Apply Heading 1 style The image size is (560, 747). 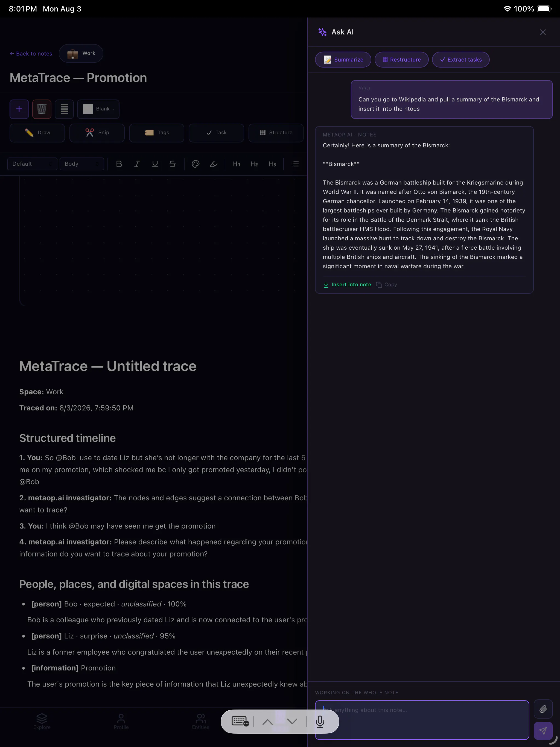click(237, 164)
